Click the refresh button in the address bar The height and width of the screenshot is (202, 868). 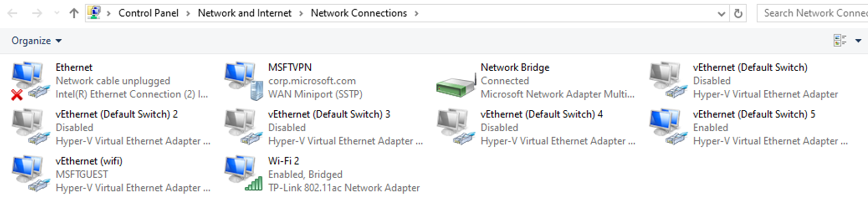738,13
